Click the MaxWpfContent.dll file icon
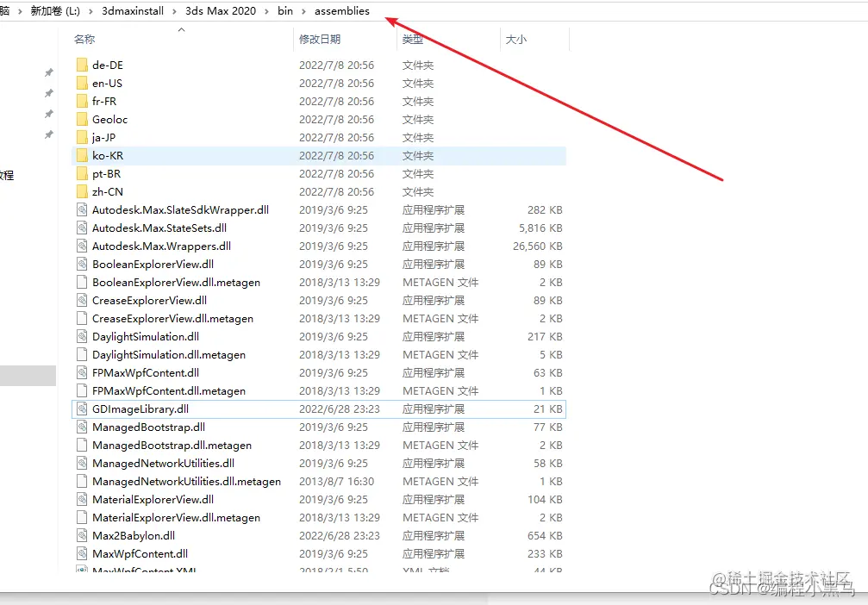The image size is (868, 605). [82, 553]
